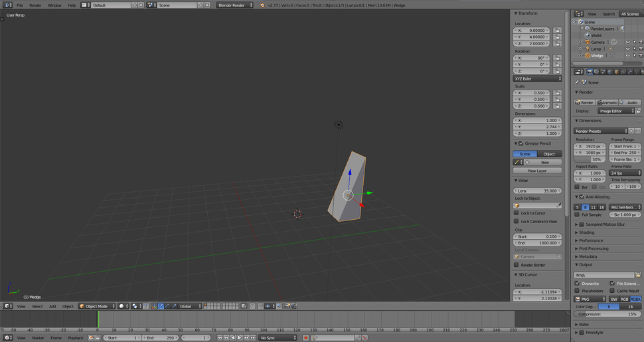Screen dimensions: 644x342
Task: Enable the Lock to Cursor checkbox
Action: click(517, 213)
